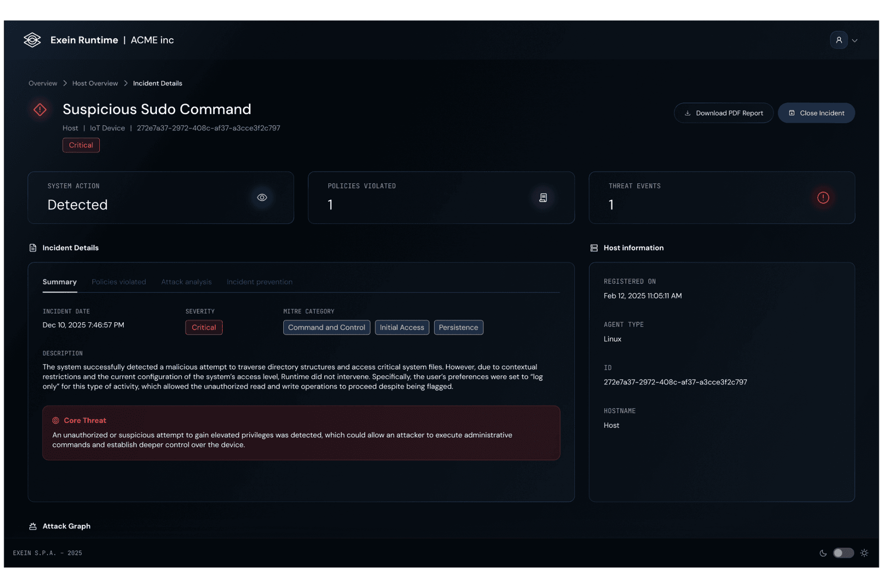This screenshot has height=588, width=883.
Task: Click the moon icon for dark mode
Action: tap(823, 553)
